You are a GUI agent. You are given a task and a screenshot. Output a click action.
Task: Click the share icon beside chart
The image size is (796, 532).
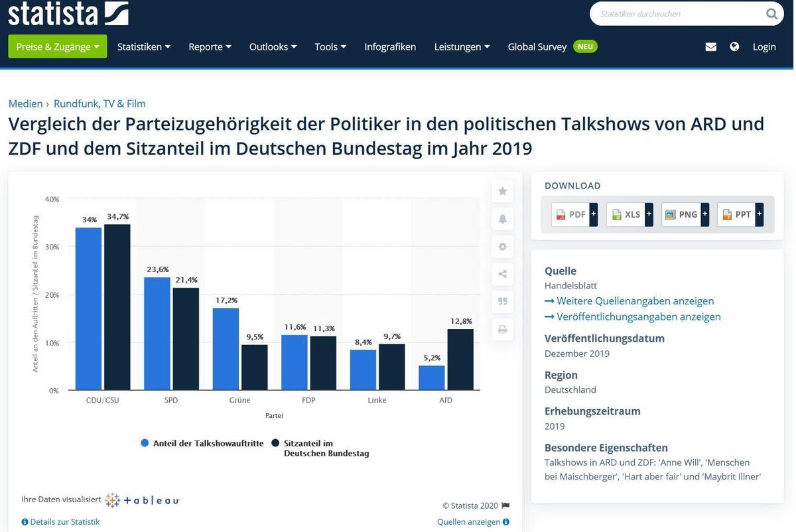click(x=502, y=274)
